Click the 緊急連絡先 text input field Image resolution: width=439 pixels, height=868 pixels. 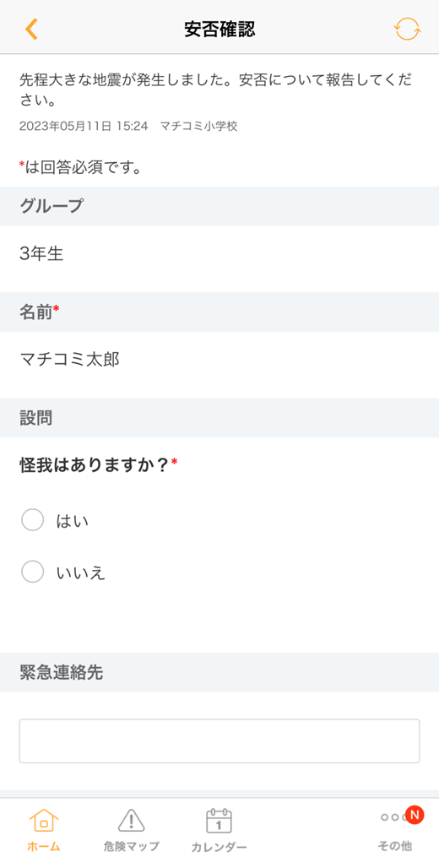pos(219,741)
